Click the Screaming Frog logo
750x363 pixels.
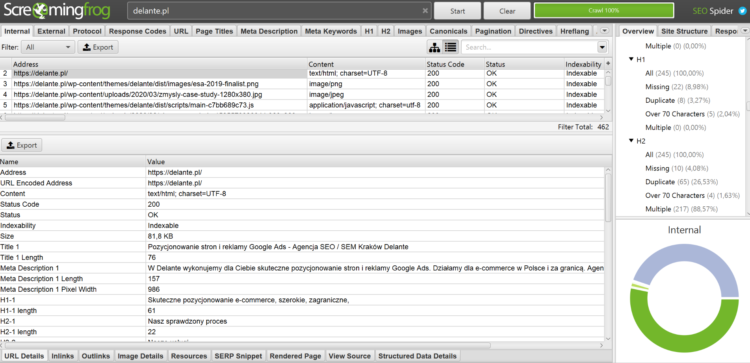pos(56,11)
